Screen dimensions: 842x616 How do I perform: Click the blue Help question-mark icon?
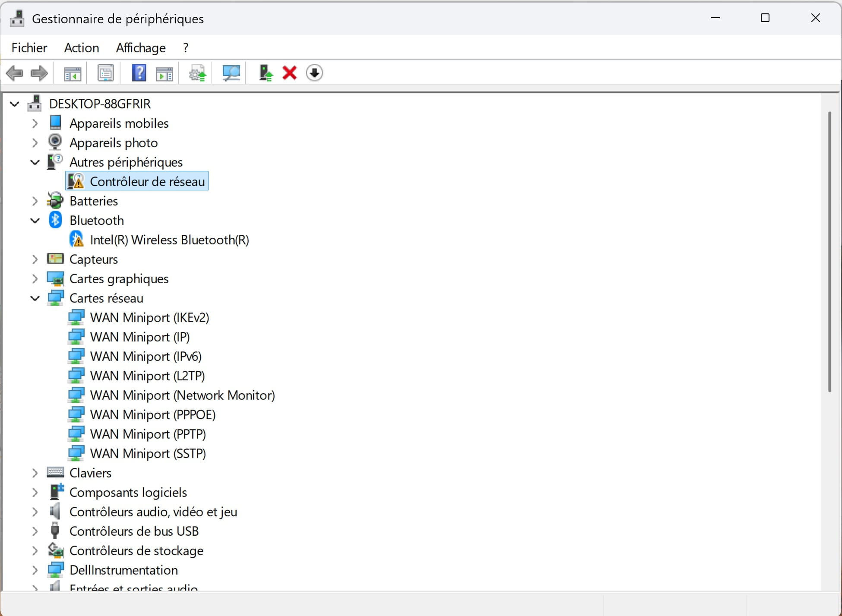coord(139,73)
